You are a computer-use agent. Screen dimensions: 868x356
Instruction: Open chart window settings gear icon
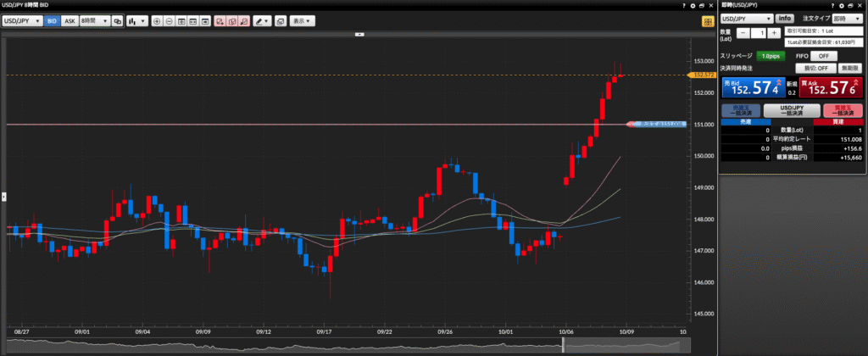coord(692,5)
